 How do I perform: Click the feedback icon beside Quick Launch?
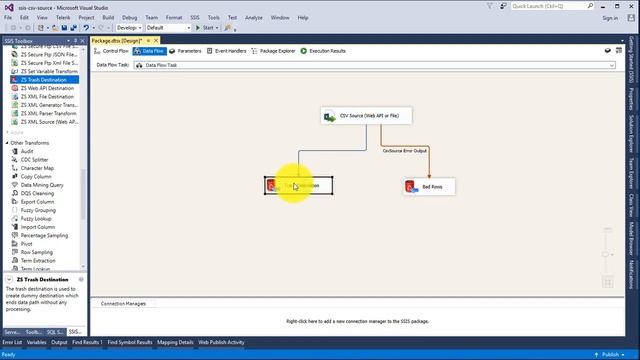pyautogui.click(x=503, y=6)
